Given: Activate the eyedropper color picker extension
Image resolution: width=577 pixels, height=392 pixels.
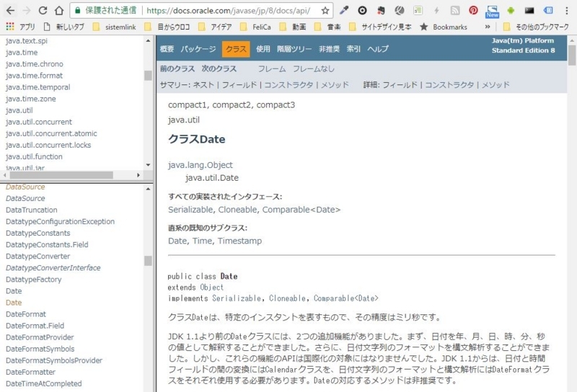Looking at the screenshot, I should coord(344,10).
